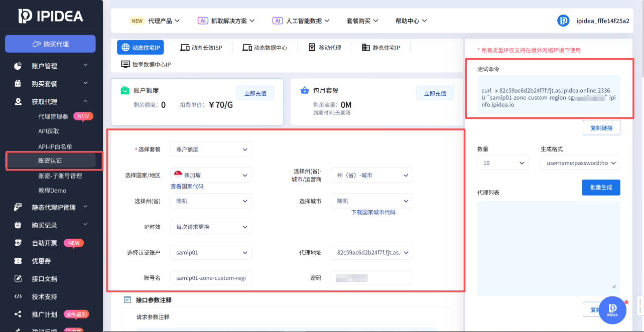Open the 选择认证账户 dropdown showing samip01
This screenshot has width=644, height=332.
pyautogui.click(x=211, y=252)
